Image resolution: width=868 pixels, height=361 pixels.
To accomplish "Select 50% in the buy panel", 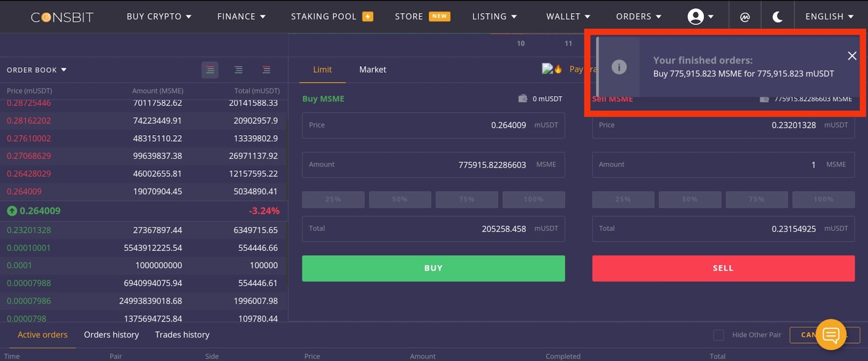I will (400, 199).
